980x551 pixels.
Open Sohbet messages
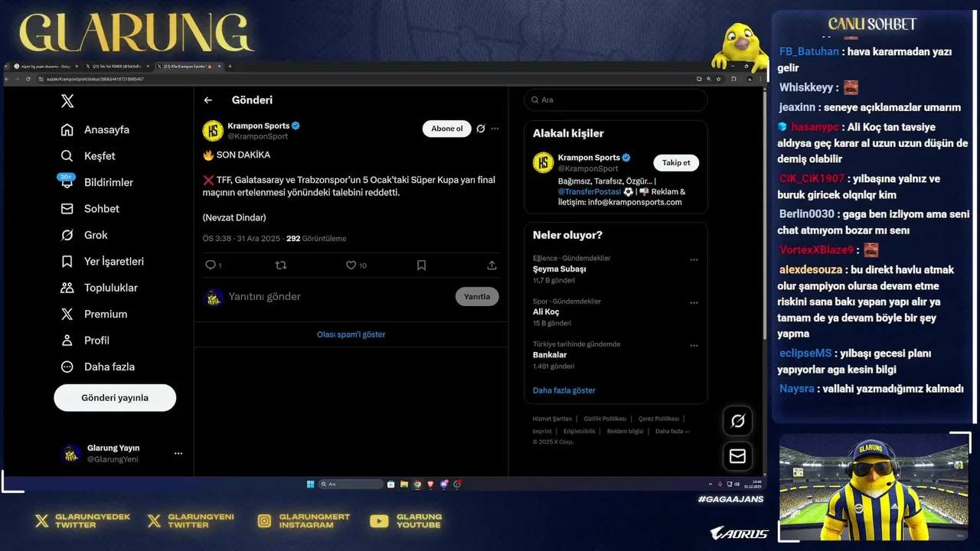coord(91,209)
